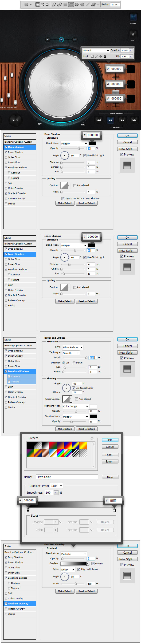Select Contour under Bevel and Emboss highlighted
This screenshot has width=141, height=644.
tap(21, 377)
